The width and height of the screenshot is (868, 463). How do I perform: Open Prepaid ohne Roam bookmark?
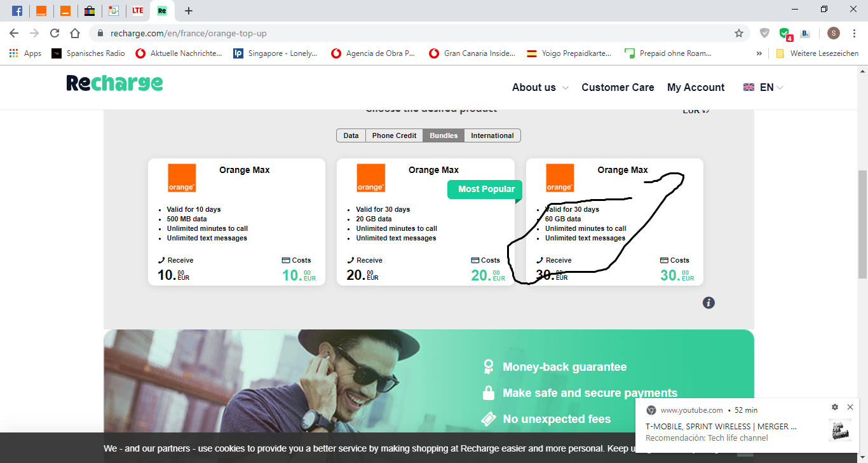pyautogui.click(x=668, y=53)
